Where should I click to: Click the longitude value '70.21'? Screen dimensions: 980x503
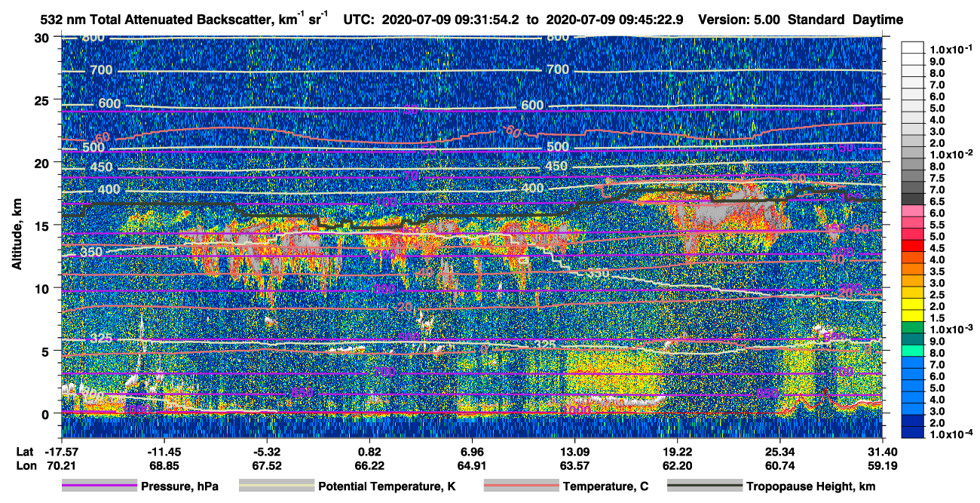pos(61,466)
